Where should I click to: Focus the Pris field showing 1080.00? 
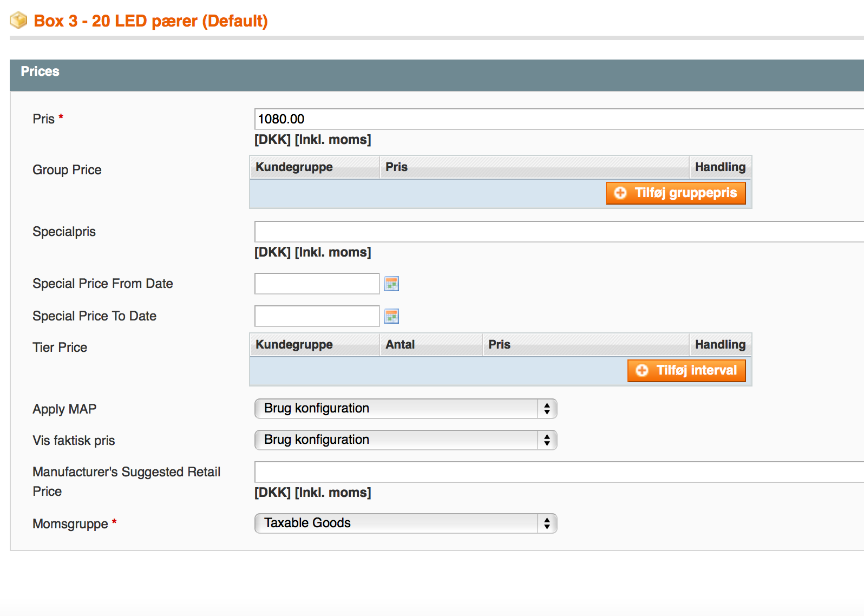tap(558, 119)
